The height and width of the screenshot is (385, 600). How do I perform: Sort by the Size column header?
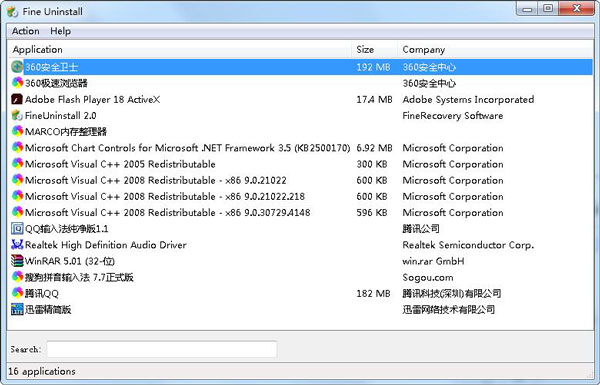click(365, 50)
